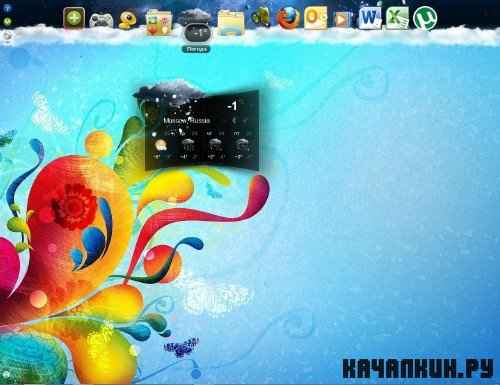This screenshot has width=500, height=385.
Task: Launch the green butterfly app icon
Action: [260, 17]
